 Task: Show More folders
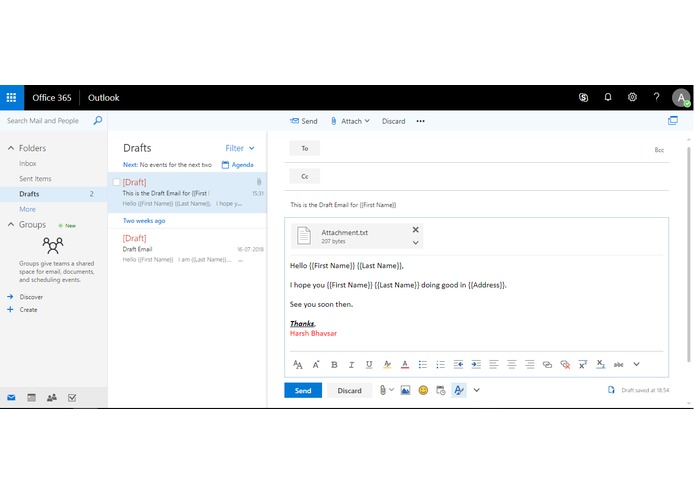tap(27, 209)
